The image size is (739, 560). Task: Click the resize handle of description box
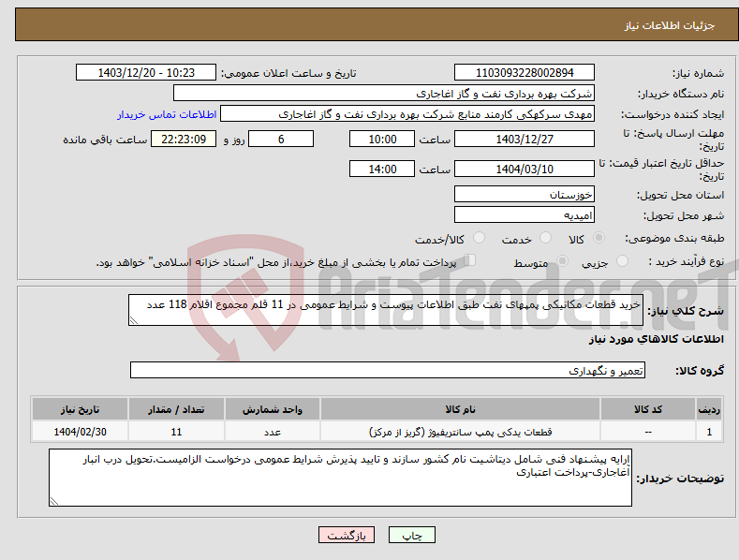[134, 320]
